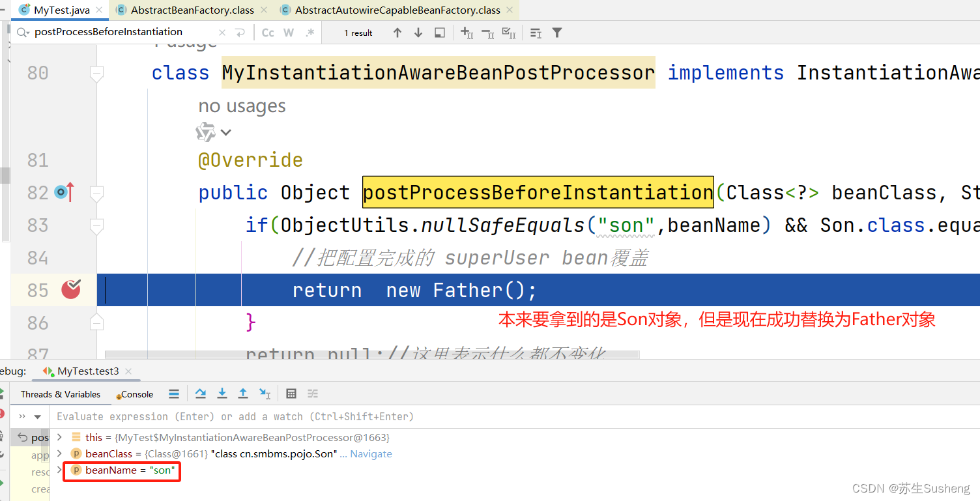Click highlighted postProcessBeforeInstantiation method name

point(538,192)
